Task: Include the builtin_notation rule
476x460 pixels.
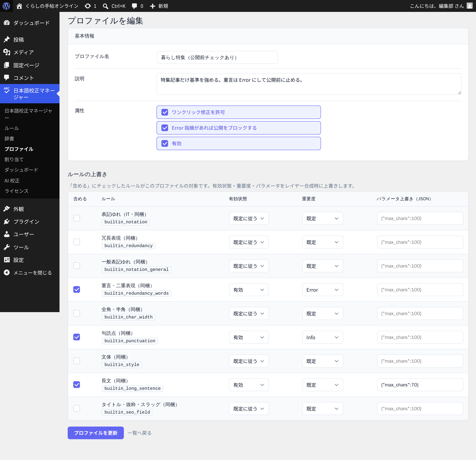Action: point(77,218)
